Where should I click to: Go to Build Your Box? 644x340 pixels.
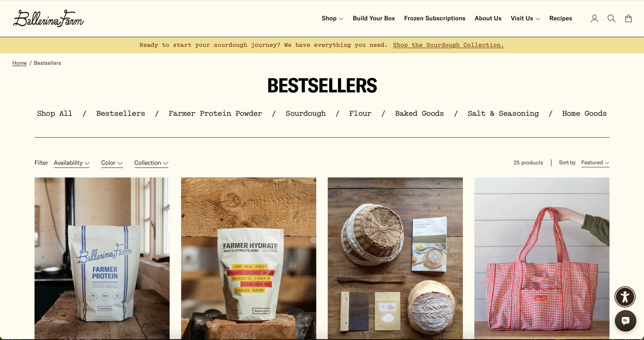(x=374, y=18)
